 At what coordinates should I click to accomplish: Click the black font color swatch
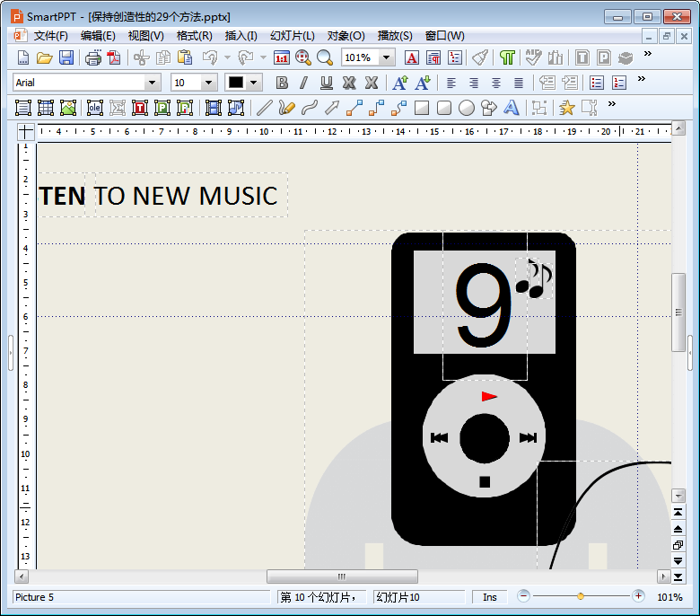click(x=236, y=83)
